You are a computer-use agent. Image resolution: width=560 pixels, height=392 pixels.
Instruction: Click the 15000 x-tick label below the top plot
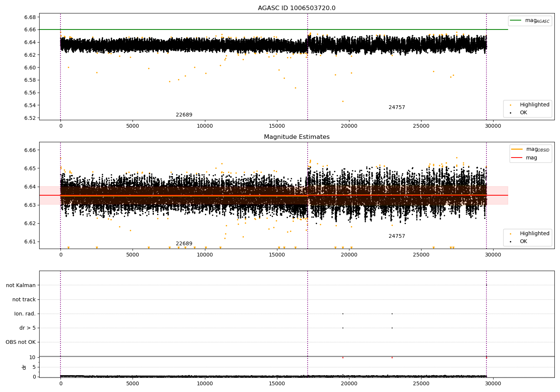tap(277, 126)
